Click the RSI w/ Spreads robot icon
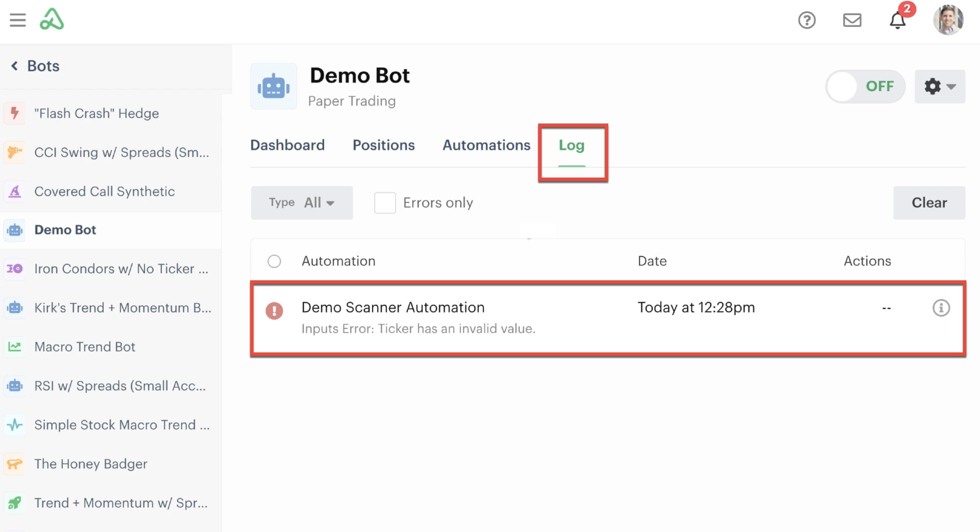This screenshot has height=532, width=980. [15, 386]
